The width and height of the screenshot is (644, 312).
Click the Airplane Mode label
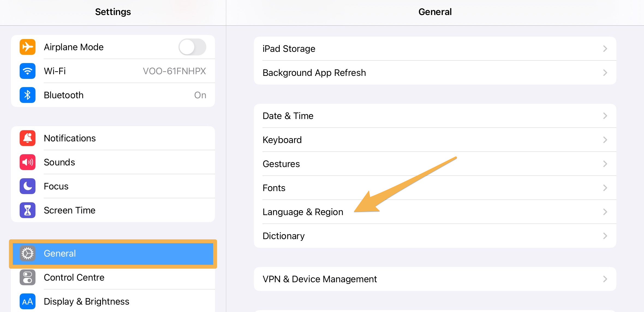coord(74,47)
